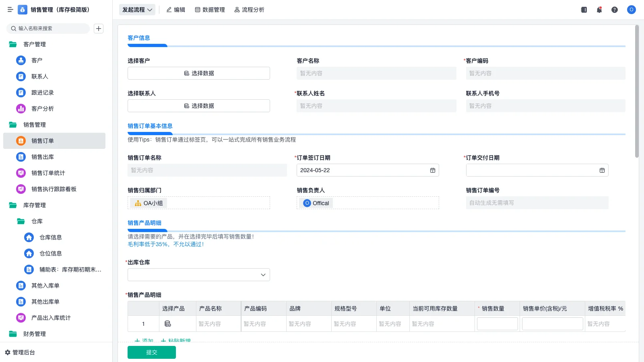Open the 出库仓库 warehouse dropdown

coord(198,275)
